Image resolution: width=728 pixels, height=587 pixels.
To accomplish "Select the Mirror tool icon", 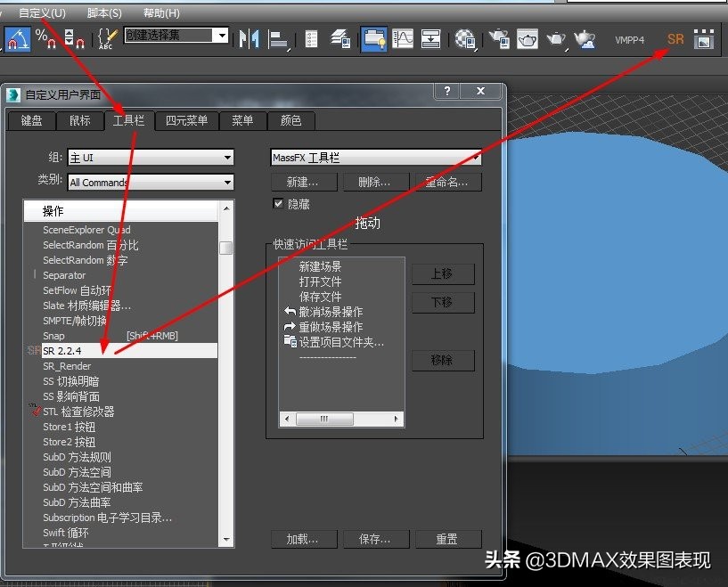I will pyautogui.click(x=250, y=39).
